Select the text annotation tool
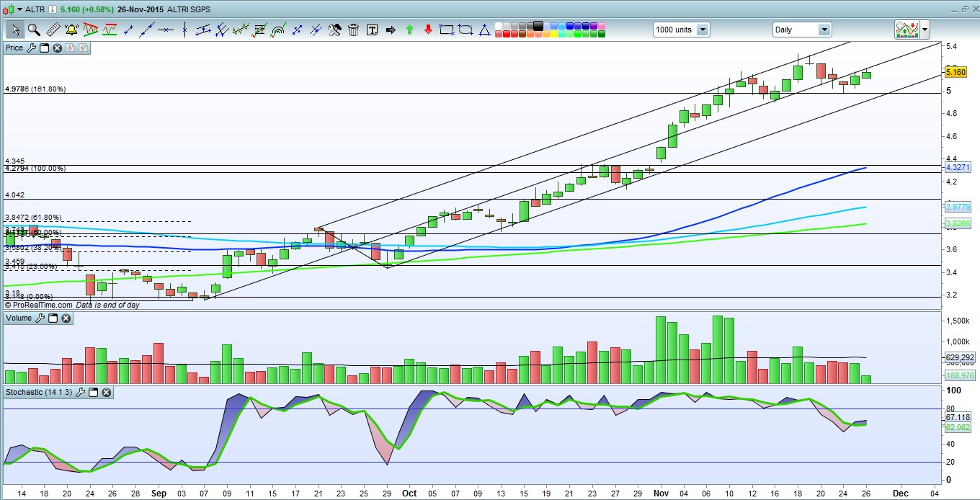Screen dimensions: 980x500 [372, 30]
